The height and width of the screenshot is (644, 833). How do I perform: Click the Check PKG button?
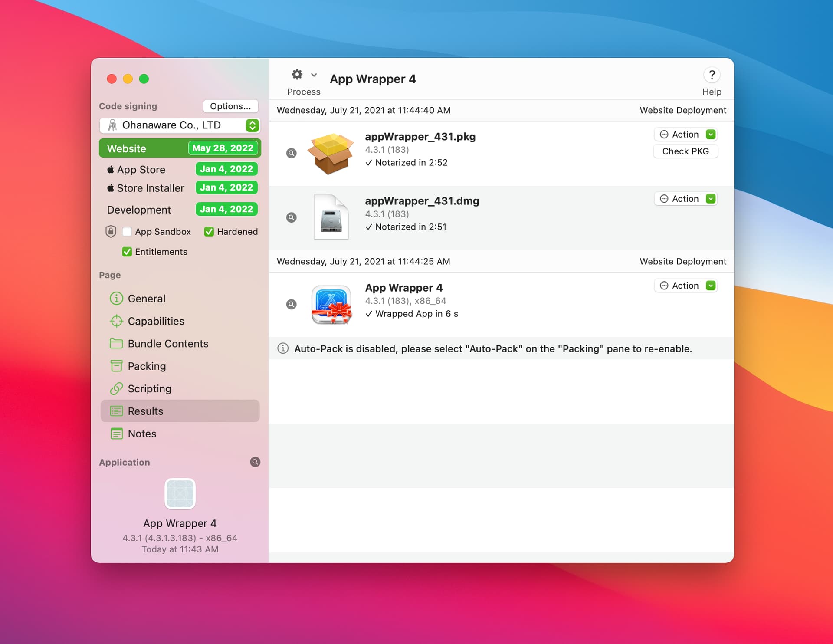pos(685,151)
